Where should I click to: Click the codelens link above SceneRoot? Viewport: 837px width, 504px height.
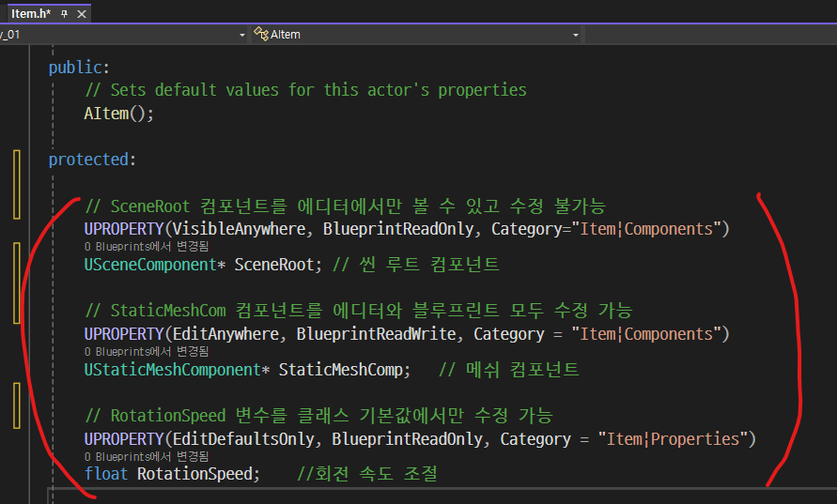click(x=147, y=247)
